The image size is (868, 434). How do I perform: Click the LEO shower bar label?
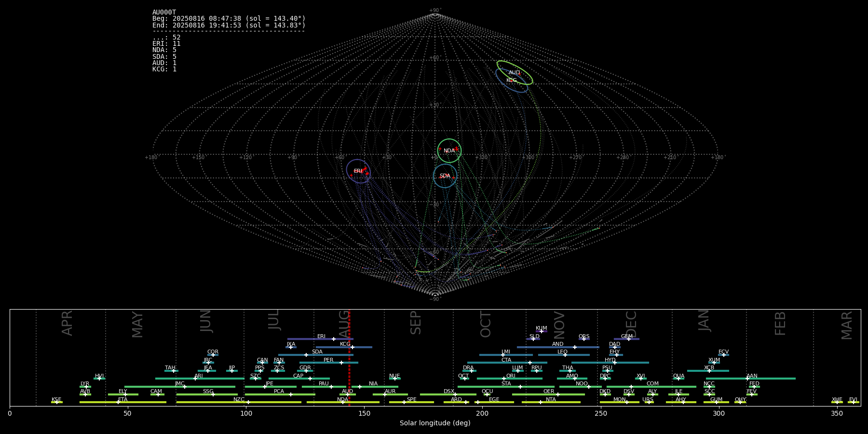pyautogui.click(x=563, y=352)
